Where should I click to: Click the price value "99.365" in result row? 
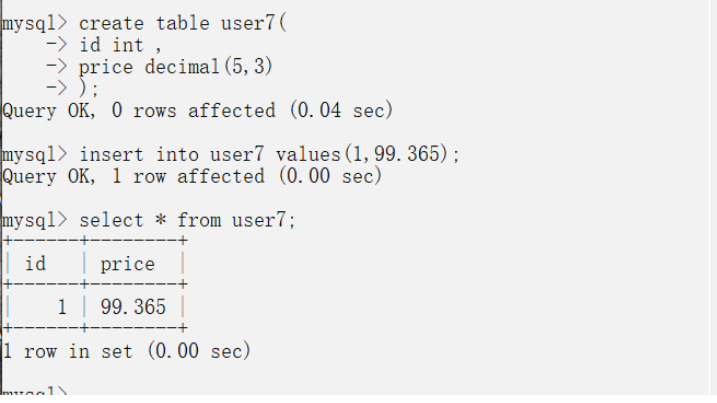(133, 307)
